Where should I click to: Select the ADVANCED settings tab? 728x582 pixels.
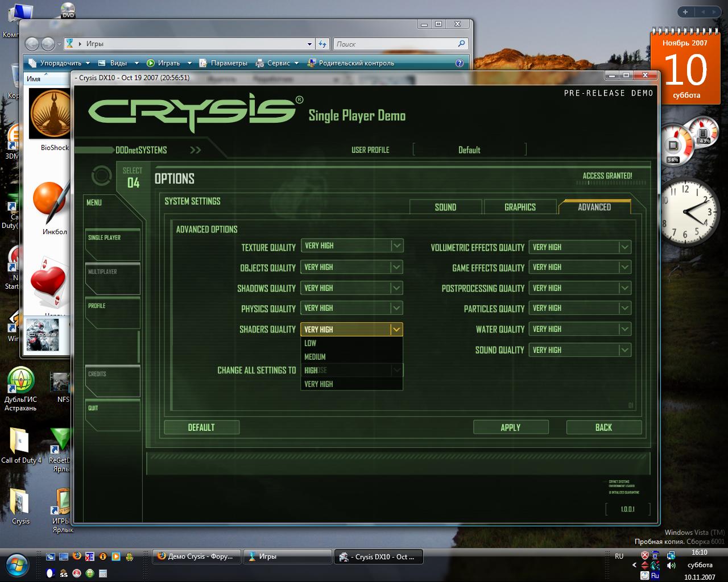[x=594, y=207]
